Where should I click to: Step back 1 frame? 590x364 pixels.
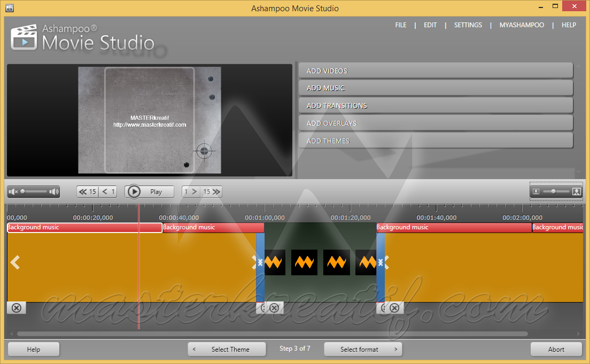click(x=108, y=191)
